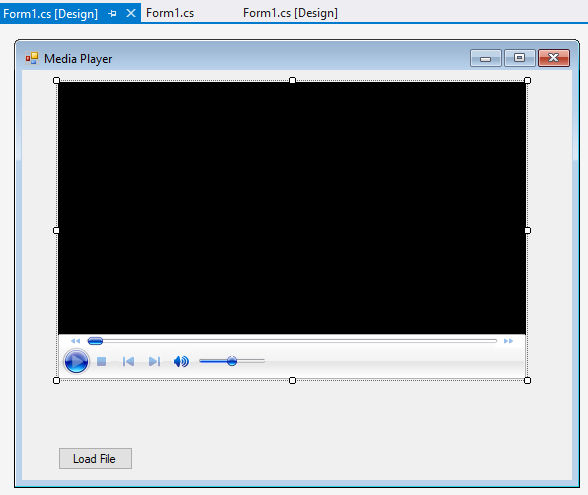Toggle the pin on active tab

tap(112, 14)
